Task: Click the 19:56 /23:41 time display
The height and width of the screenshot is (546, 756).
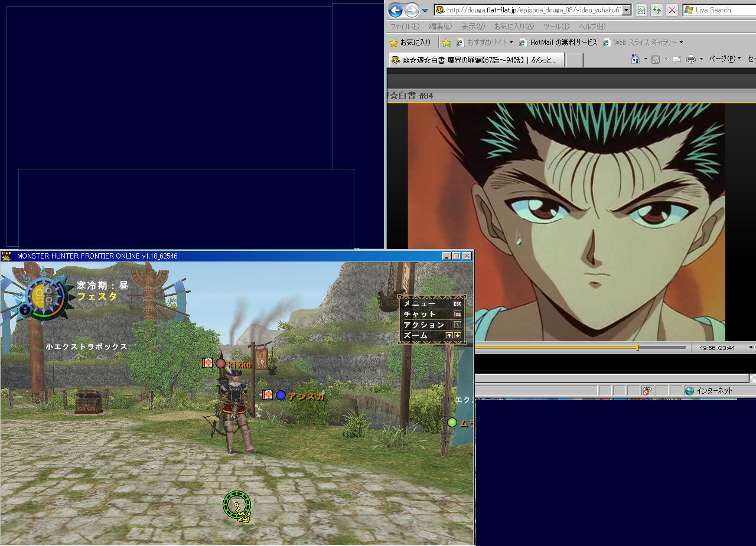Action: pos(718,348)
